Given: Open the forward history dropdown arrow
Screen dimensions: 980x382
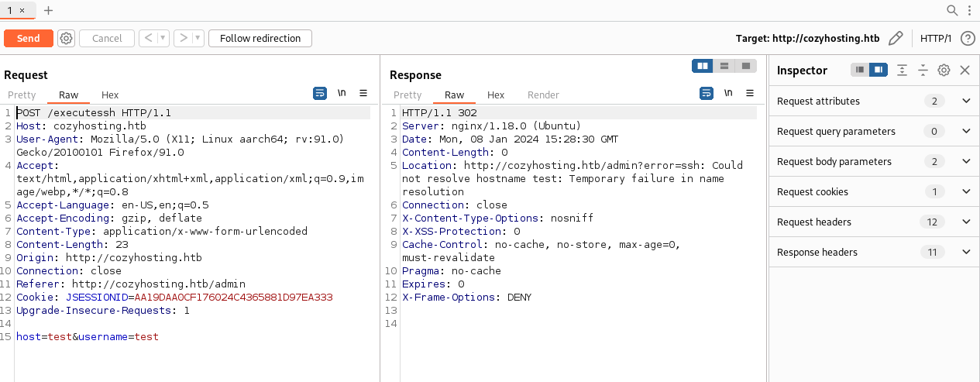Looking at the screenshot, I should (x=198, y=38).
